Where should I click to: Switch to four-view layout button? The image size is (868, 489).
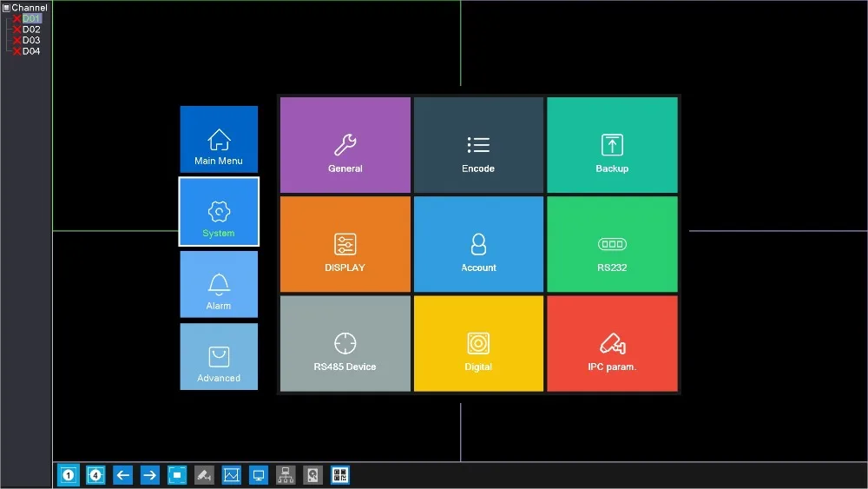pos(95,475)
